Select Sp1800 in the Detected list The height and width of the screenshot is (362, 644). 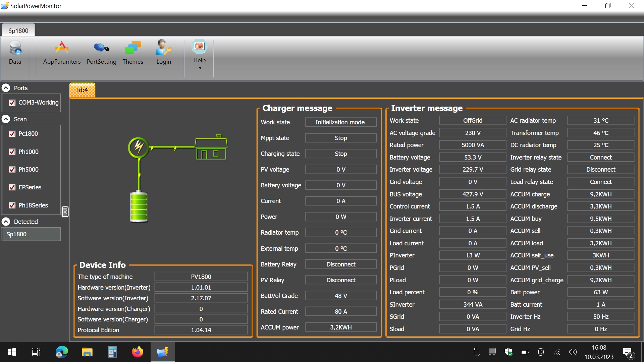click(30, 234)
